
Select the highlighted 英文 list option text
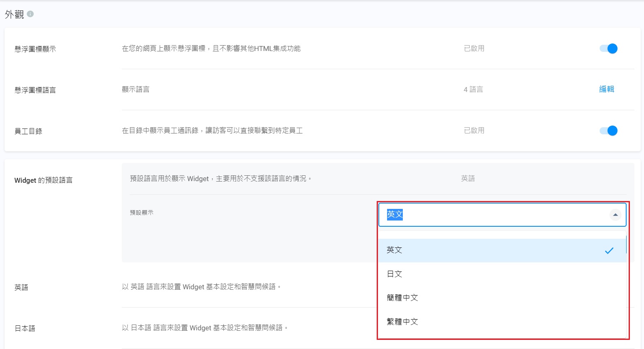click(395, 250)
